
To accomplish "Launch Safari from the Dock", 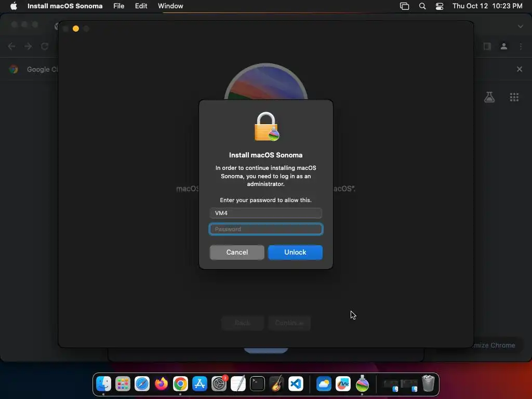I will click(142, 384).
